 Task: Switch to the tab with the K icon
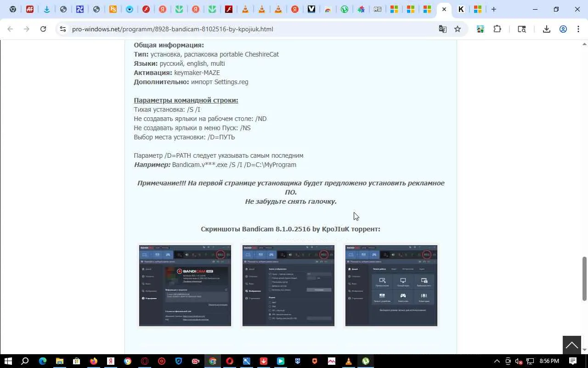coord(461,9)
